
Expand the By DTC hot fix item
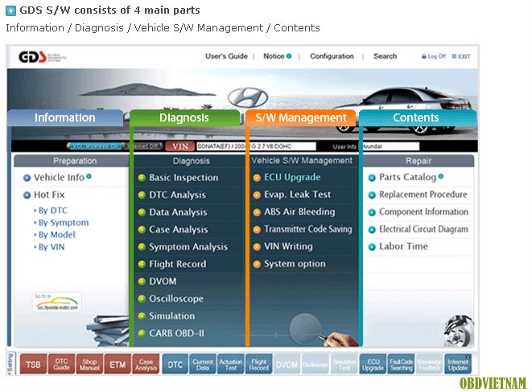pyautogui.click(x=52, y=210)
